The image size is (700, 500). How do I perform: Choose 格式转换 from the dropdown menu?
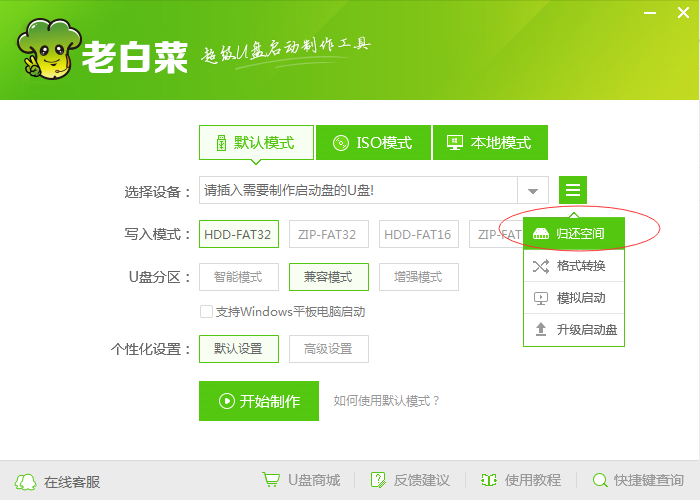click(x=574, y=266)
